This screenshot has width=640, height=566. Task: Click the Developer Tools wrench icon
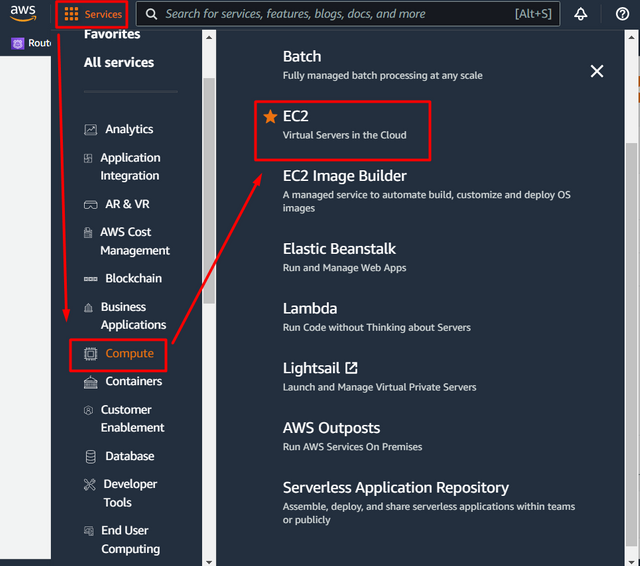(x=89, y=485)
